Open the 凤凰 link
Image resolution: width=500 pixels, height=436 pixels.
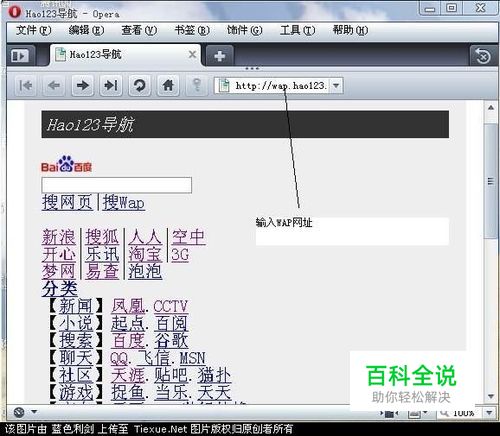pos(128,306)
